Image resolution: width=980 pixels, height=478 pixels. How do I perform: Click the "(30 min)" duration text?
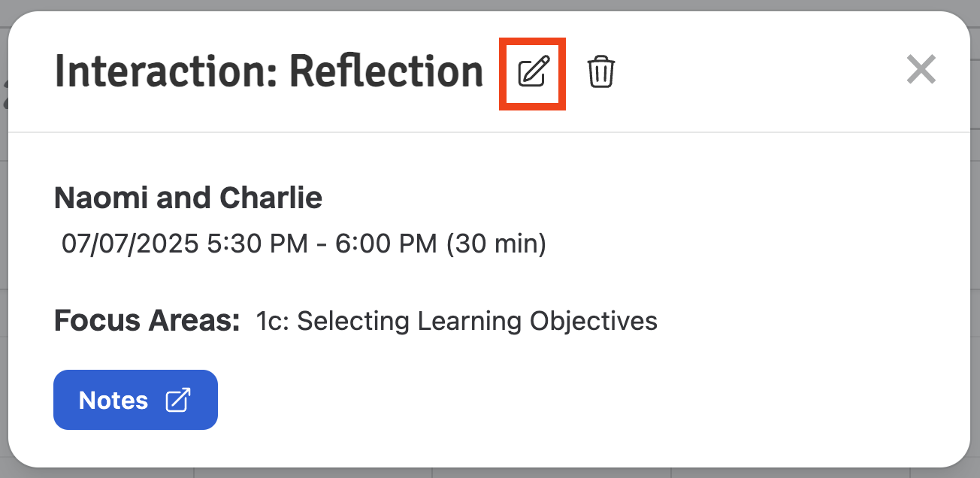496,244
